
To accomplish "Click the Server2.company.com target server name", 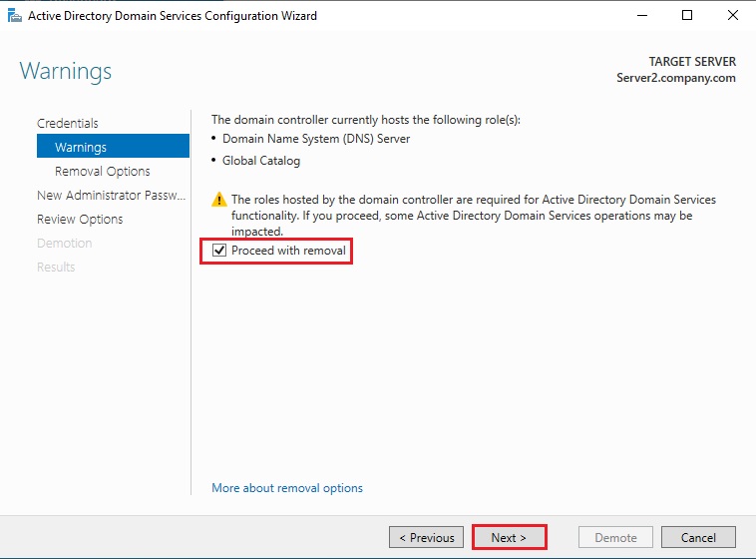I will tap(676, 78).
